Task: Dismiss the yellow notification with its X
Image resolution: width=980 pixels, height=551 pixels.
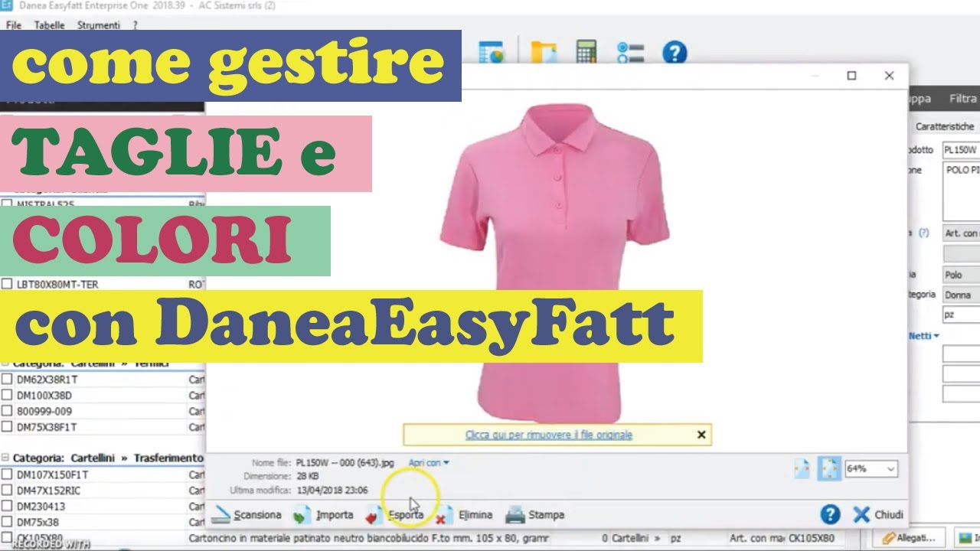Action: point(701,435)
